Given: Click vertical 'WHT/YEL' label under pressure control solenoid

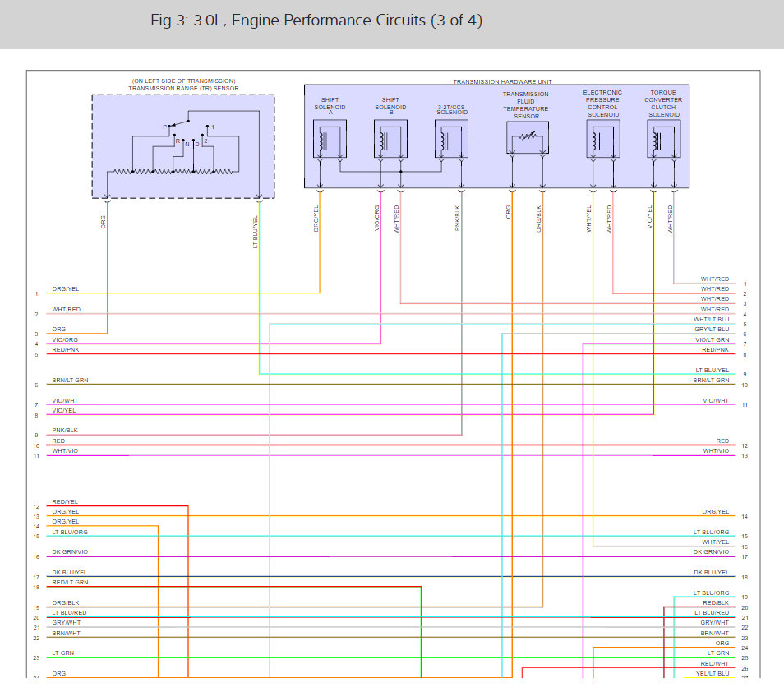Looking at the screenshot, I should click(x=589, y=219).
